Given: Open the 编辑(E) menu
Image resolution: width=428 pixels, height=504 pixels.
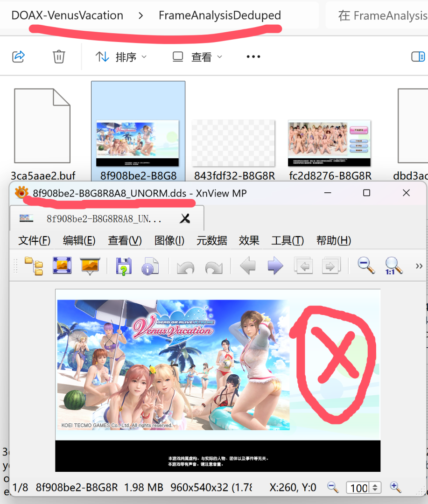Looking at the screenshot, I should pyautogui.click(x=79, y=240).
